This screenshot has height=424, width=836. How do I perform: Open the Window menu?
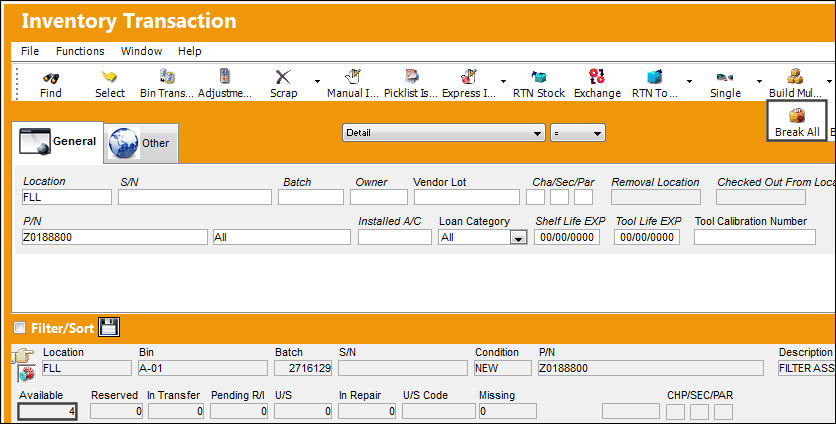click(x=141, y=51)
